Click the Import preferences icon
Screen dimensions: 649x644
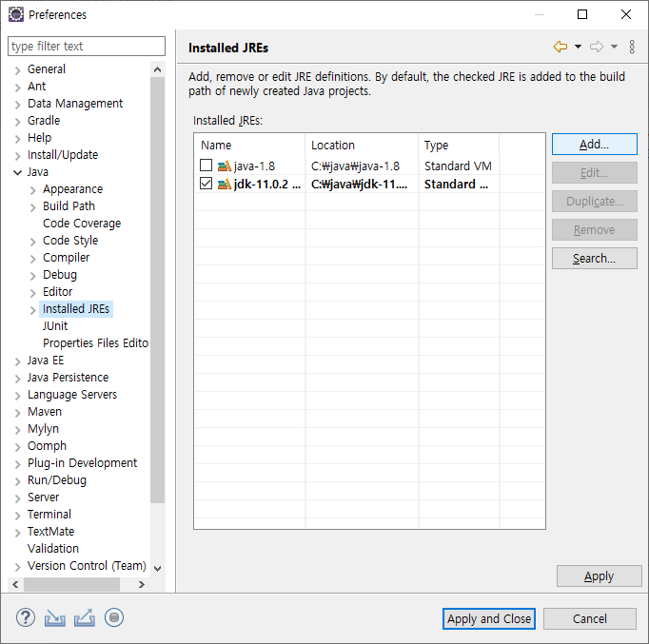coord(55,618)
